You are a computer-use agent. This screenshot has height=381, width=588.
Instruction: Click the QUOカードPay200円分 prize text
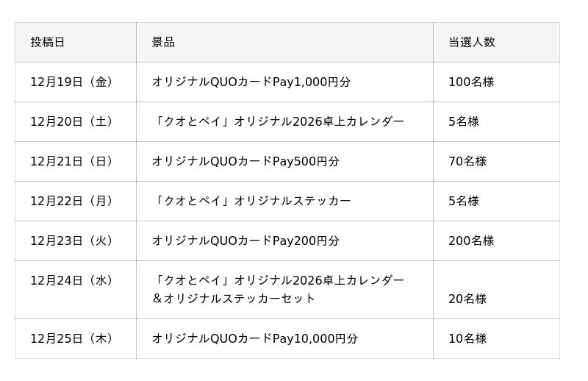click(245, 241)
